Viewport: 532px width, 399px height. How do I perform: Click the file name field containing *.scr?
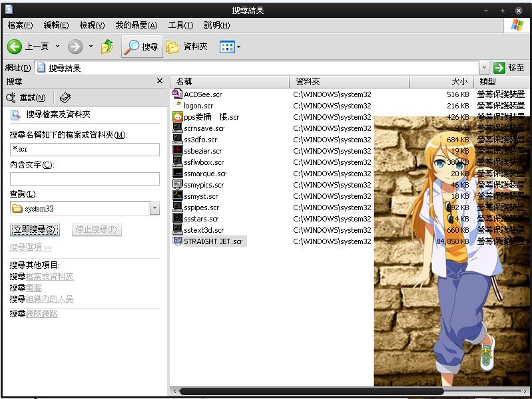[x=85, y=150]
